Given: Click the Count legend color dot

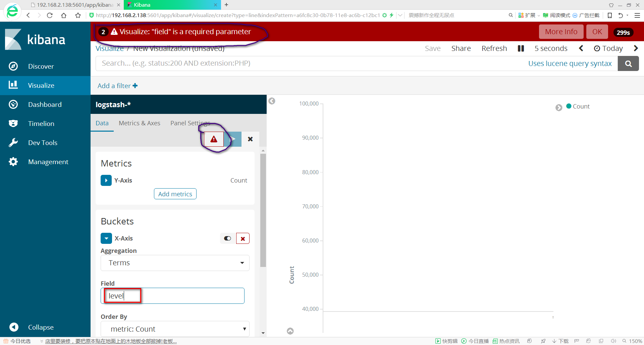Looking at the screenshot, I should coord(569,106).
